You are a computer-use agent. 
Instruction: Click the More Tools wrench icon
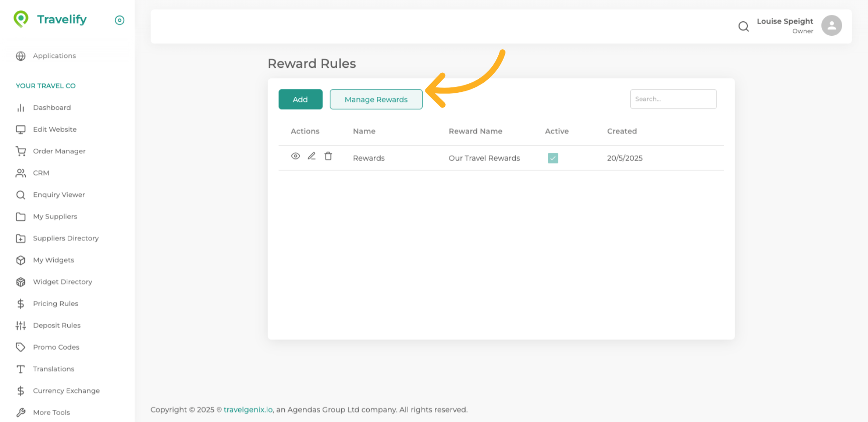click(21, 412)
